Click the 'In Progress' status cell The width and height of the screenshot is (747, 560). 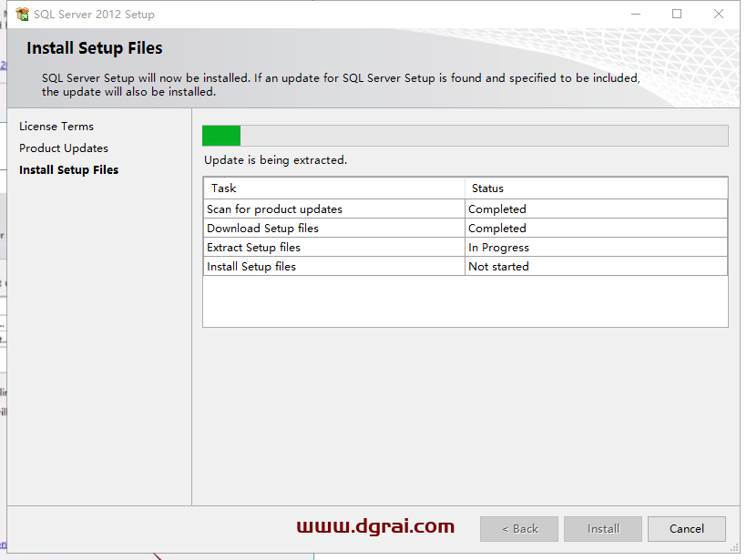pyautogui.click(x=596, y=247)
